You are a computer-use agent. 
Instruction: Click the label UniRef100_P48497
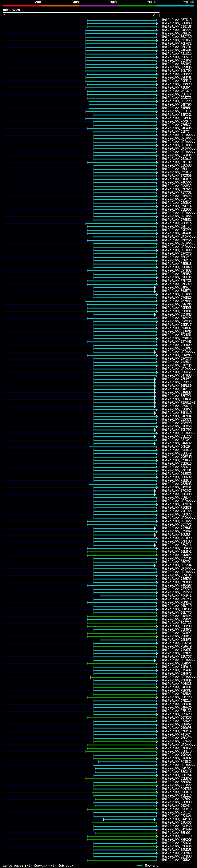[x=177, y=586]
